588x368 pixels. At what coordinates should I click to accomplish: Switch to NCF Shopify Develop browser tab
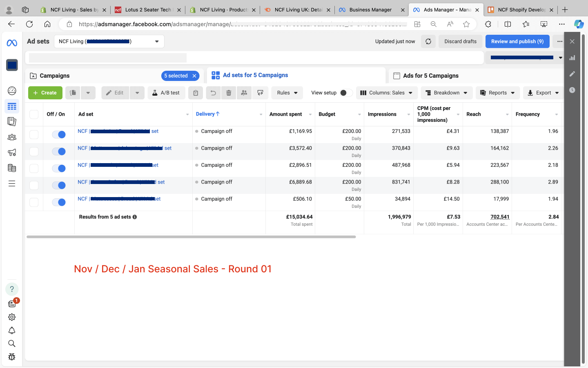pyautogui.click(x=521, y=9)
